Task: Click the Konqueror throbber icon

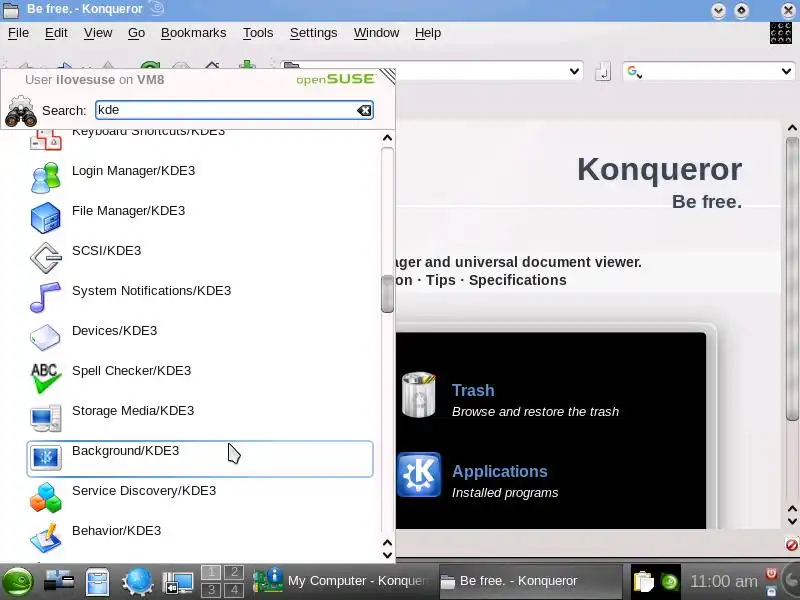Action: click(781, 33)
